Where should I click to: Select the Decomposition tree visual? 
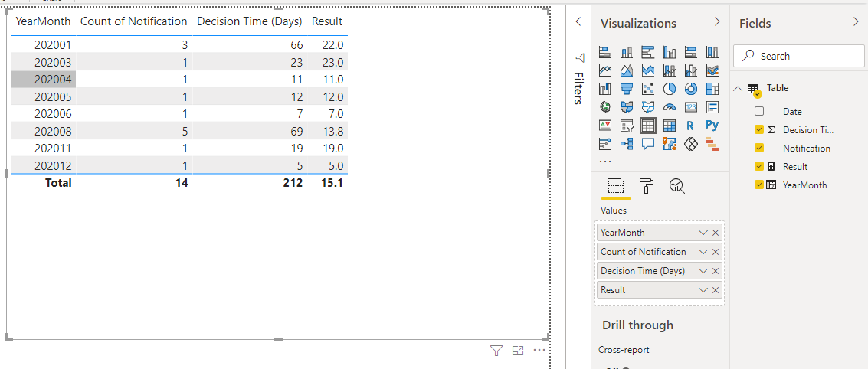[x=626, y=144]
